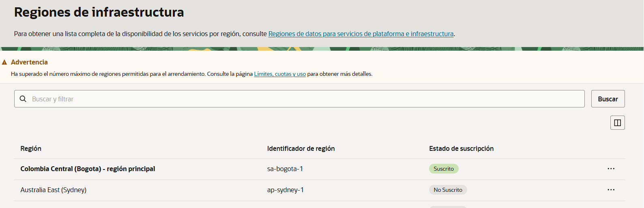Click the Regiones de infraestructura page title

[99, 12]
